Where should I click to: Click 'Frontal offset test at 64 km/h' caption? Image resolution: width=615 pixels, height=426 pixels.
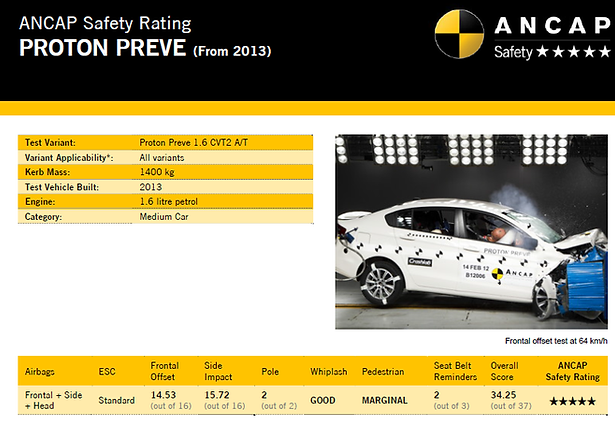coord(556,341)
